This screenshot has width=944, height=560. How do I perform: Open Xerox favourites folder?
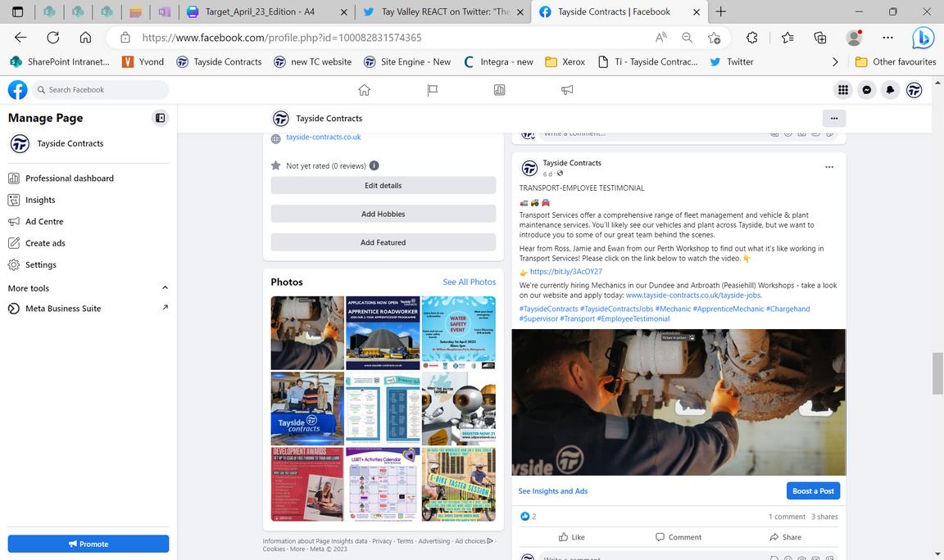pyautogui.click(x=565, y=62)
